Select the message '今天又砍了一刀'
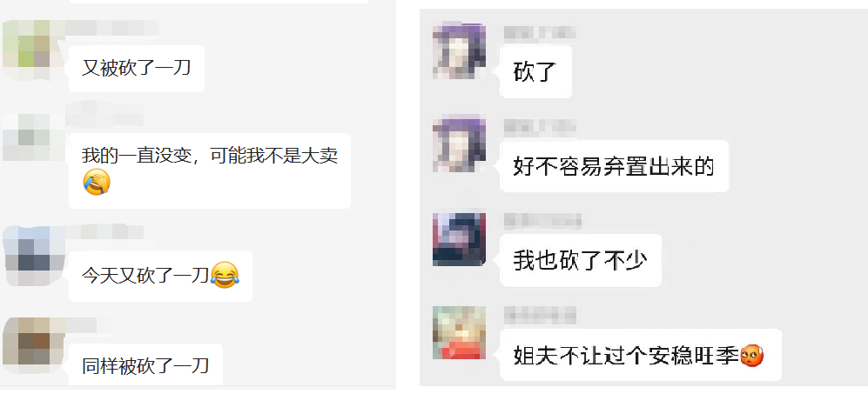The image size is (868, 394). click(x=160, y=276)
